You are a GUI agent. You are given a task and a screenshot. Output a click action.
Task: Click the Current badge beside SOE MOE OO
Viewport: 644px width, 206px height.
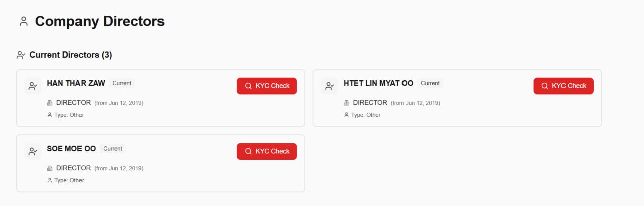click(113, 149)
